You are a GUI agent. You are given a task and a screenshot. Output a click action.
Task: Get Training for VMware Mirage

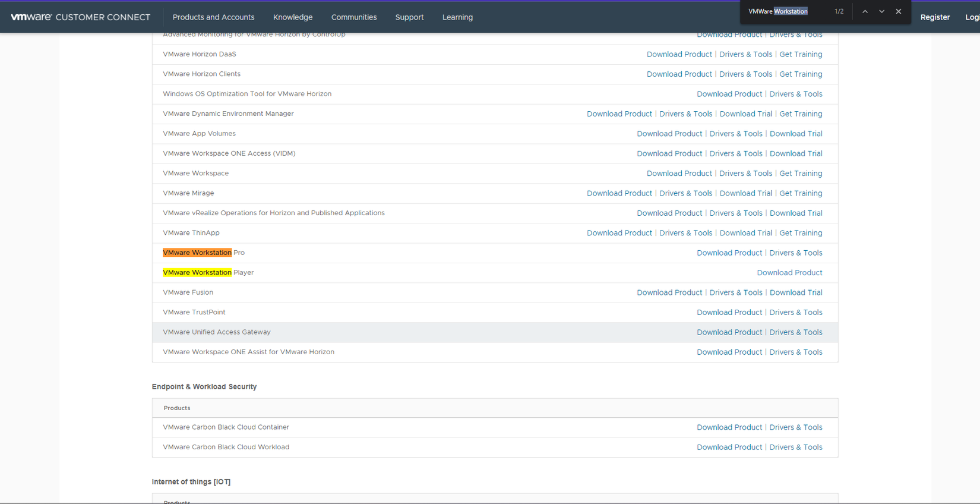(801, 193)
